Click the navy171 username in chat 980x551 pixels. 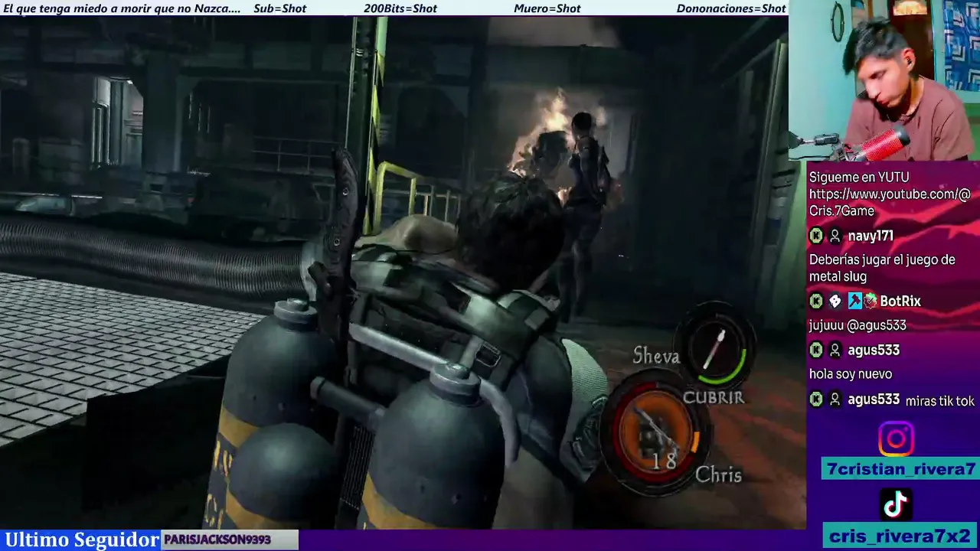click(871, 236)
